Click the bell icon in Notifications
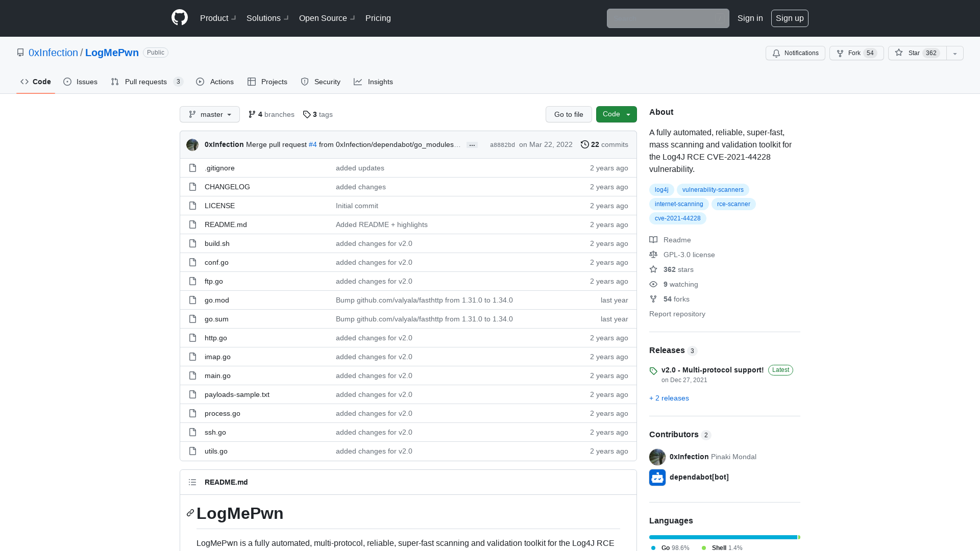This screenshot has width=980, height=551. [776, 53]
